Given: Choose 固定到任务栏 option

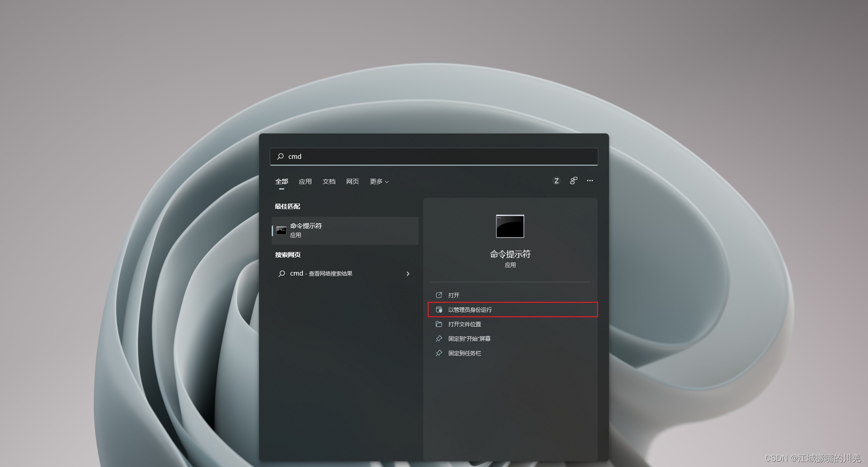Looking at the screenshot, I should tap(510, 353).
